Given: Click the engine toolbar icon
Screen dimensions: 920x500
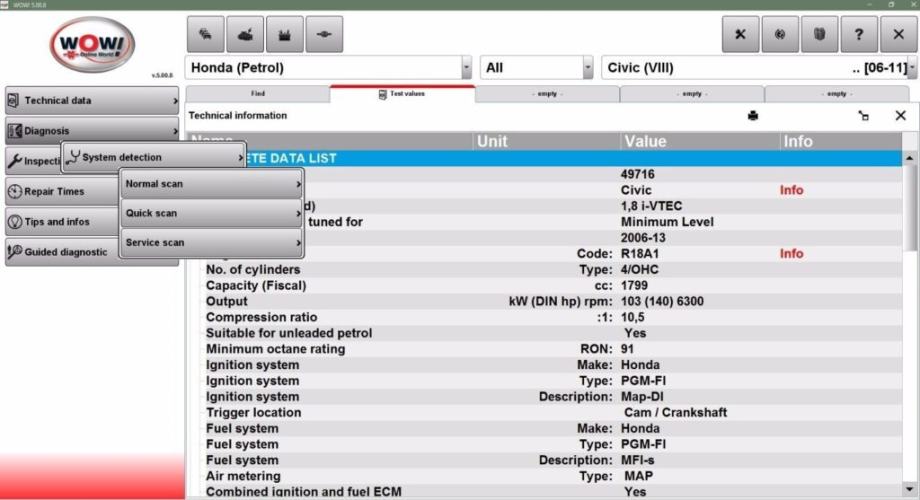Looking at the screenshot, I should 285,35.
